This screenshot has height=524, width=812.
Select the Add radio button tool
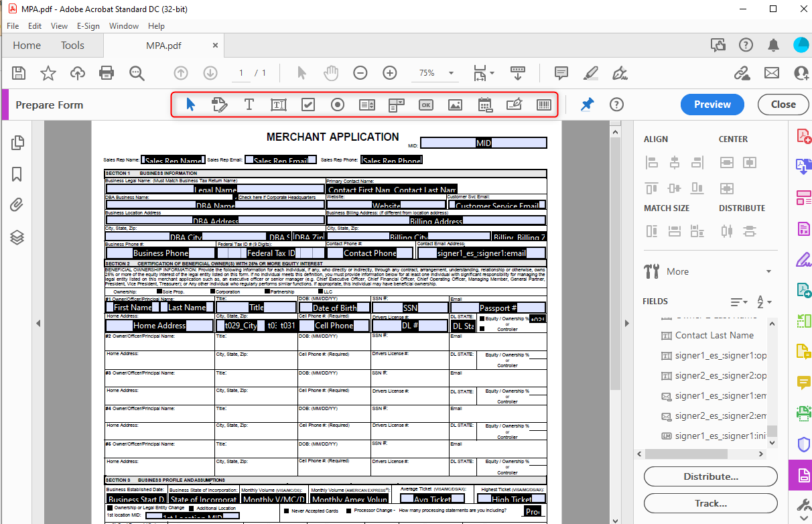[x=338, y=105]
